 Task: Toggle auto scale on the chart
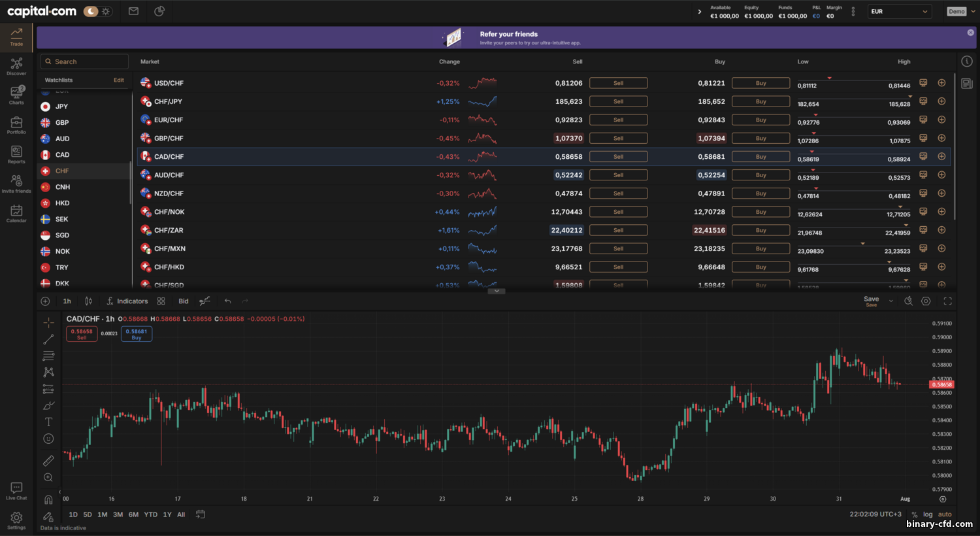tap(945, 514)
